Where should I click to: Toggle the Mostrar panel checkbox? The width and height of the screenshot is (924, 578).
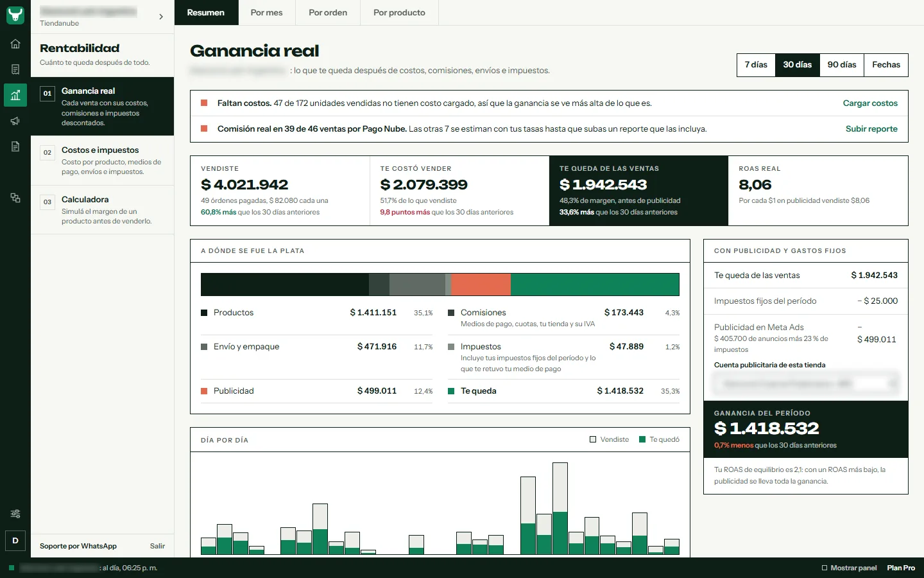click(x=825, y=568)
